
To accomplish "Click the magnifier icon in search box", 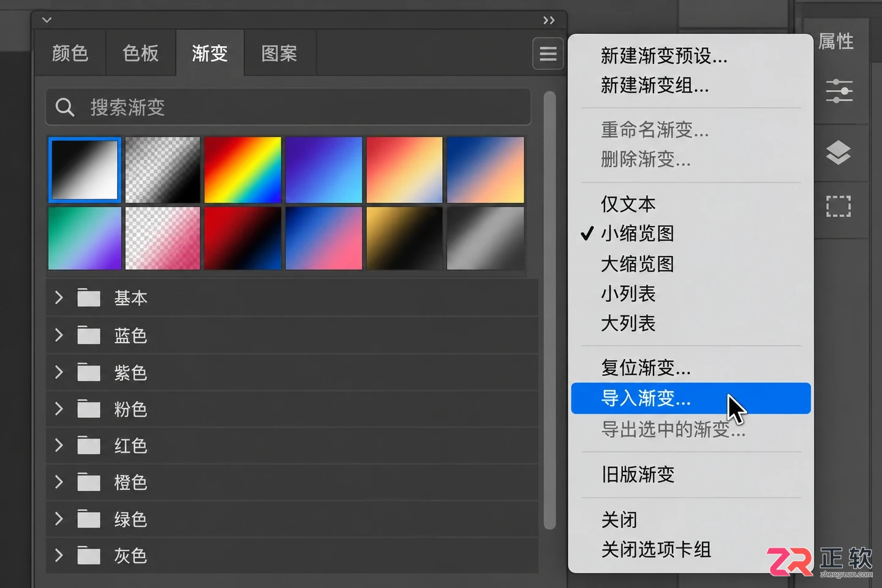I will pos(65,108).
